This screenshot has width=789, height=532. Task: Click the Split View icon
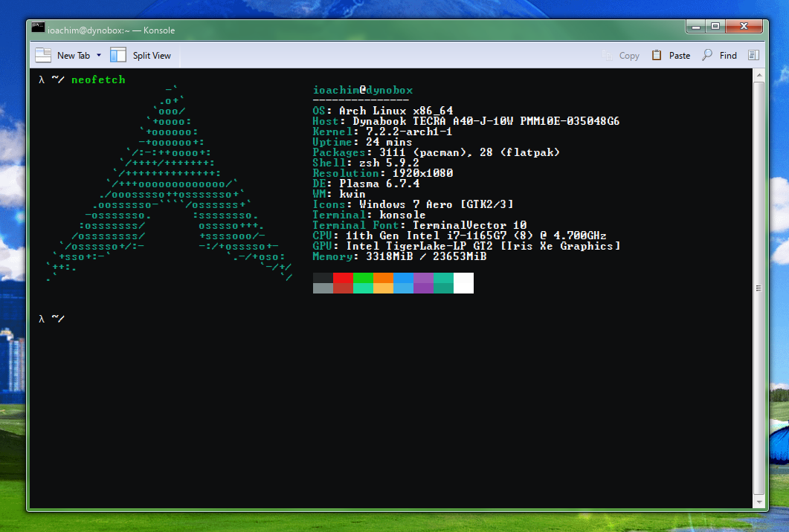pyautogui.click(x=117, y=55)
